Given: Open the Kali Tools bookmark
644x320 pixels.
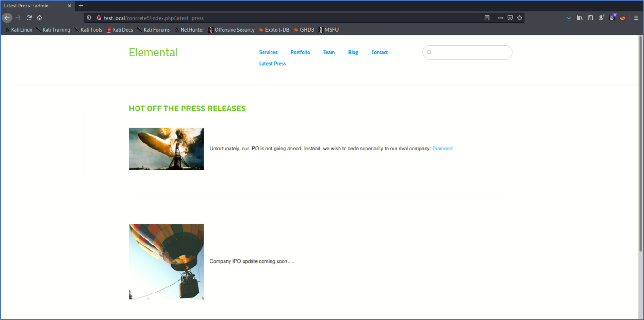Looking at the screenshot, I should pyautogui.click(x=88, y=30).
